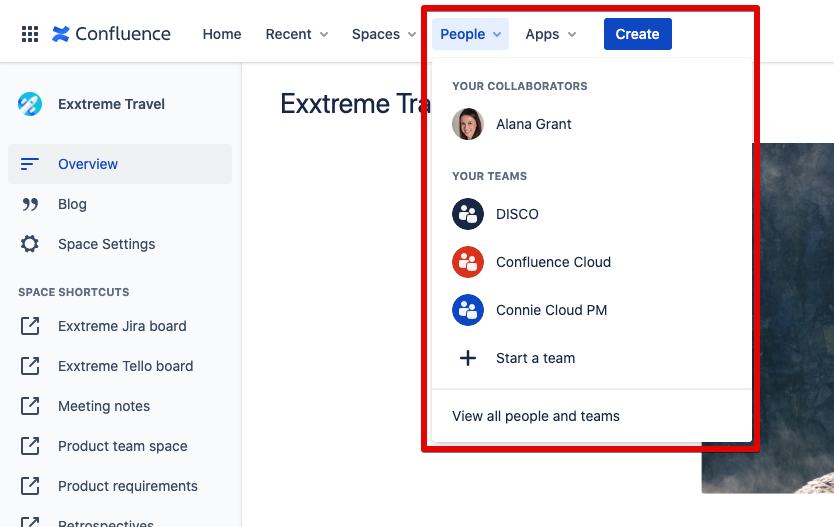Click the People menu label
This screenshot has width=834, height=527.
[x=462, y=34]
